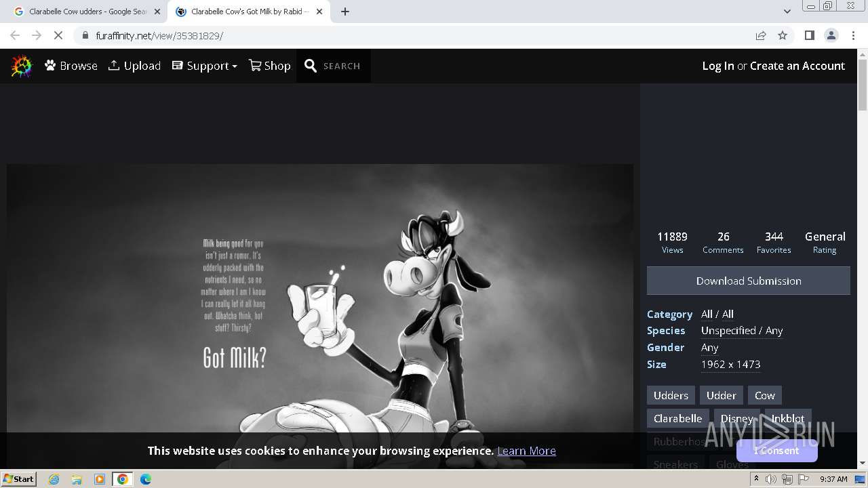Click the Action Center flag icon

click(804, 479)
